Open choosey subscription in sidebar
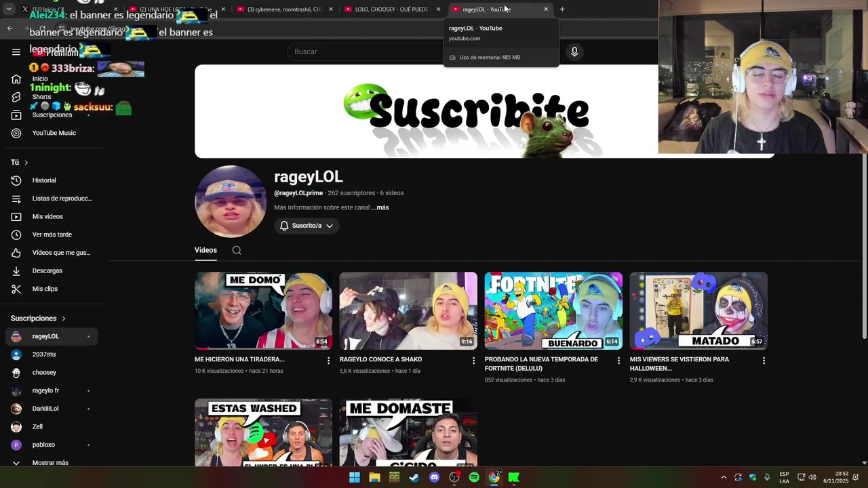The width and height of the screenshot is (868, 488). [52, 373]
